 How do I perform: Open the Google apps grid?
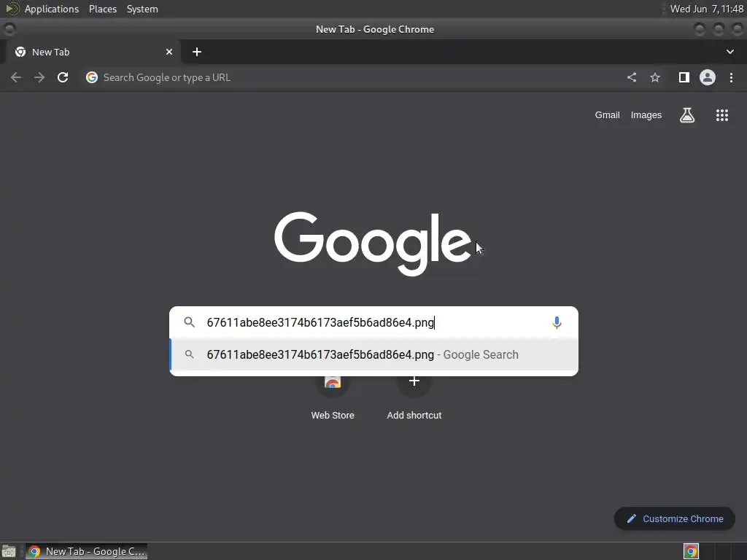coord(722,115)
